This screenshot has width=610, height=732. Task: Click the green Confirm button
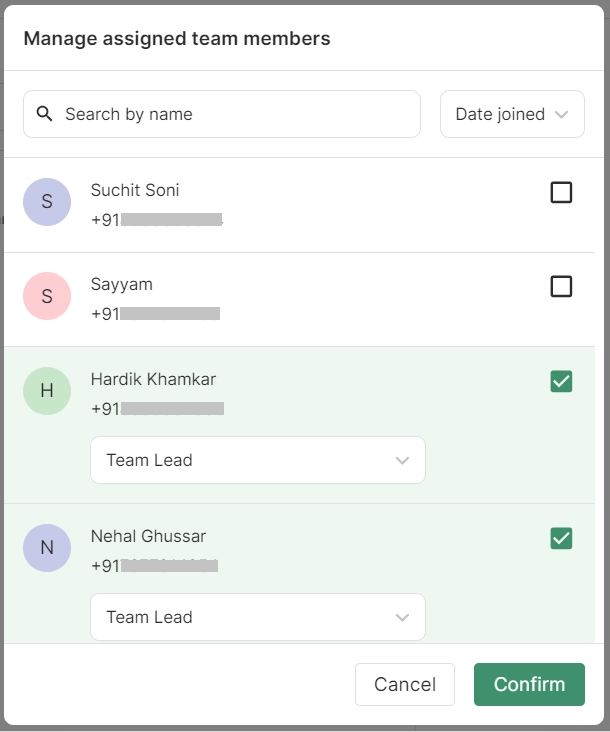(529, 685)
